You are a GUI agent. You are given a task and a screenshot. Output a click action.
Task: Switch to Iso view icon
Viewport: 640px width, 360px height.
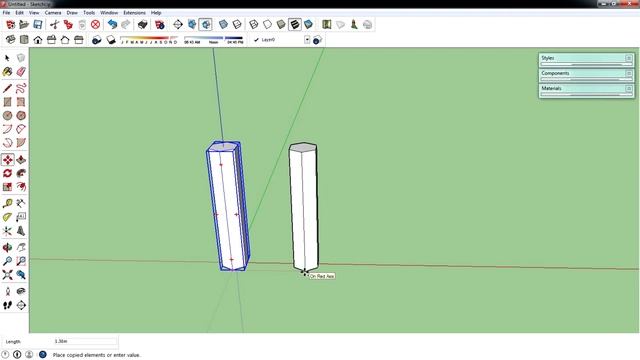tap(10, 40)
